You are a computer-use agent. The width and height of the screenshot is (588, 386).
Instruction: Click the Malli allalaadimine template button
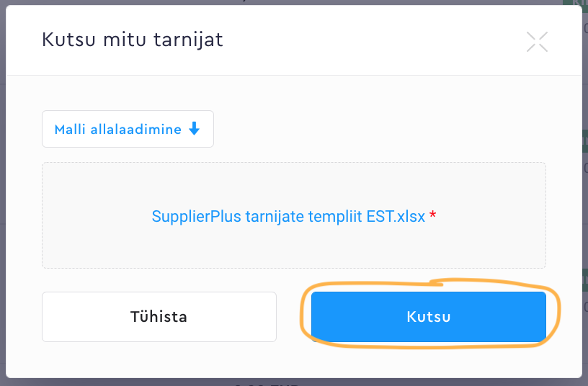pyautogui.click(x=128, y=129)
